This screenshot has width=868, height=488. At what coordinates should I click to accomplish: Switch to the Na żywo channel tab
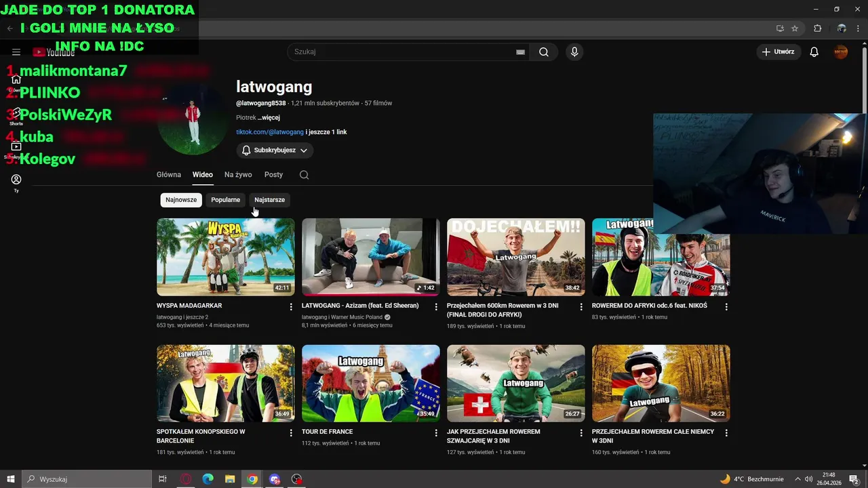click(238, 175)
